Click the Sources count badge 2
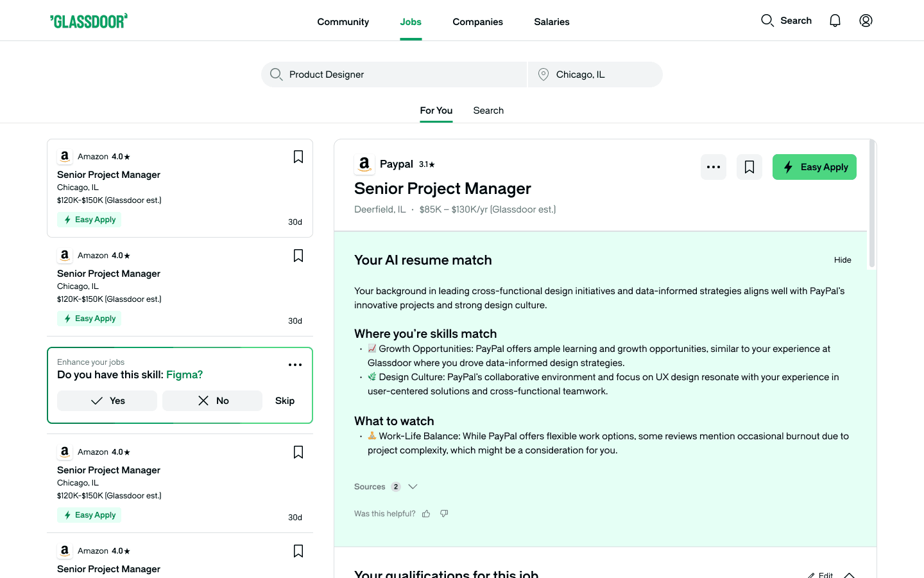The image size is (924, 578). (x=396, y=487)
